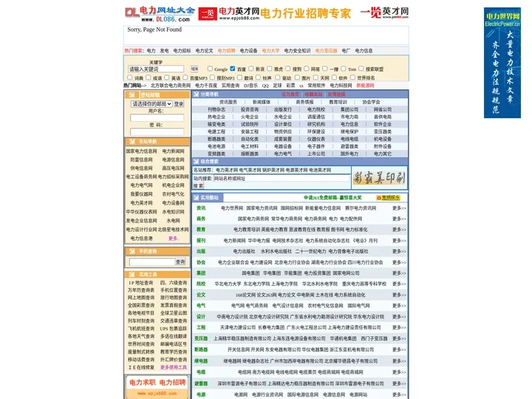Expand 更多>> in the 论文 row

tap(399, 295)
